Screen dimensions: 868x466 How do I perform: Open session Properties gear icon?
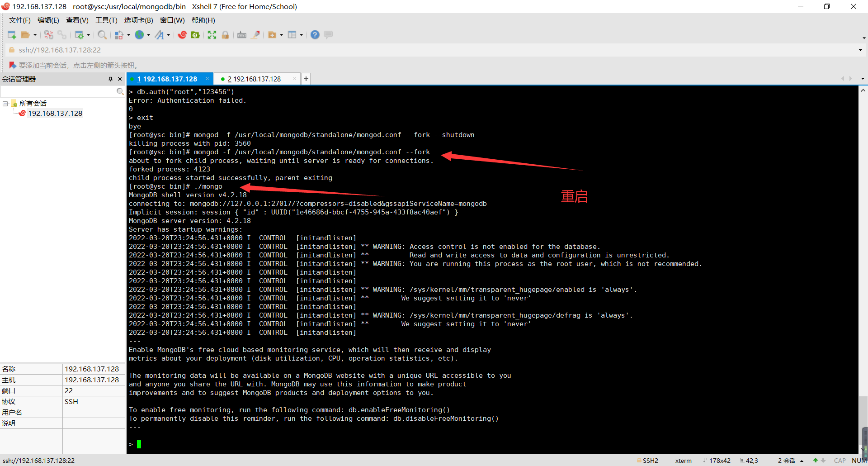(x=79, y=35)
